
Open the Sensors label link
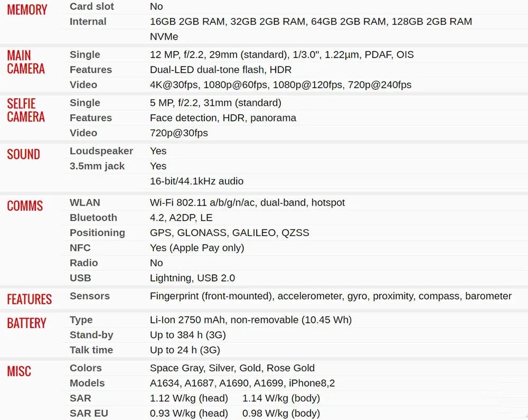tap(90, 296)
